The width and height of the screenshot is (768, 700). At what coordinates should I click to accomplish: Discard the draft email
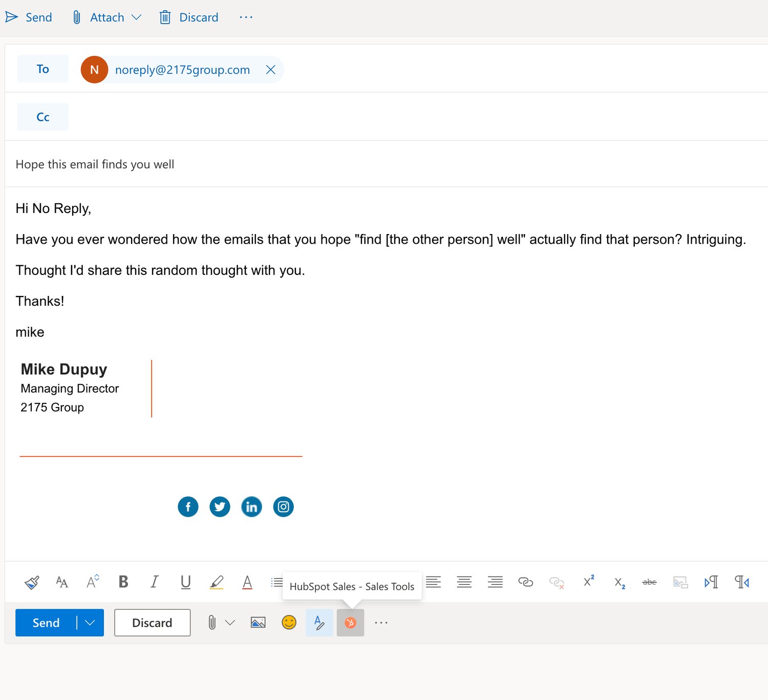[152, 623]
